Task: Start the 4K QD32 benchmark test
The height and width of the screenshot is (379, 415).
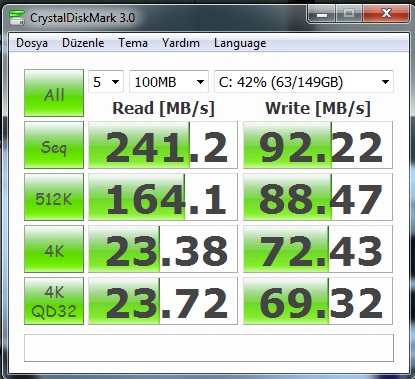Action: point(54,301)
